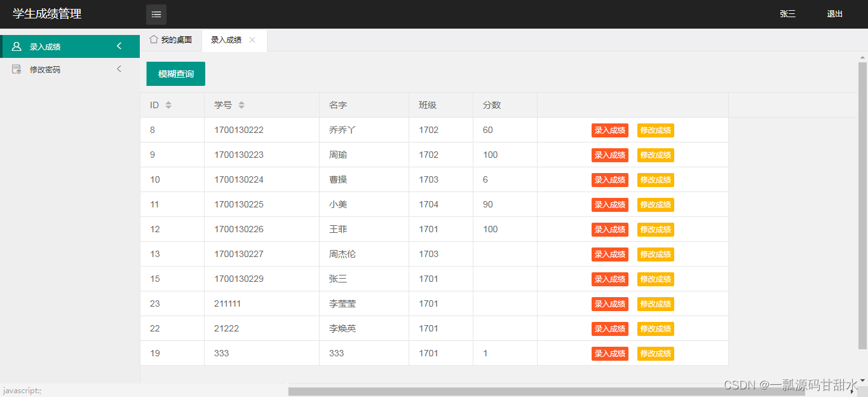
Task: Click 修改成绩 button for 李焕英
Action: [x=656, y=329]
